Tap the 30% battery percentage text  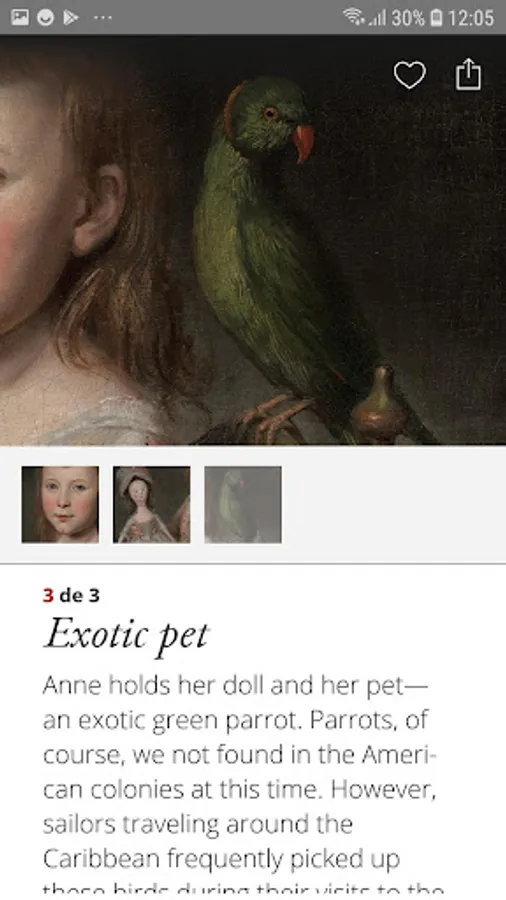(x=408, y=18)
